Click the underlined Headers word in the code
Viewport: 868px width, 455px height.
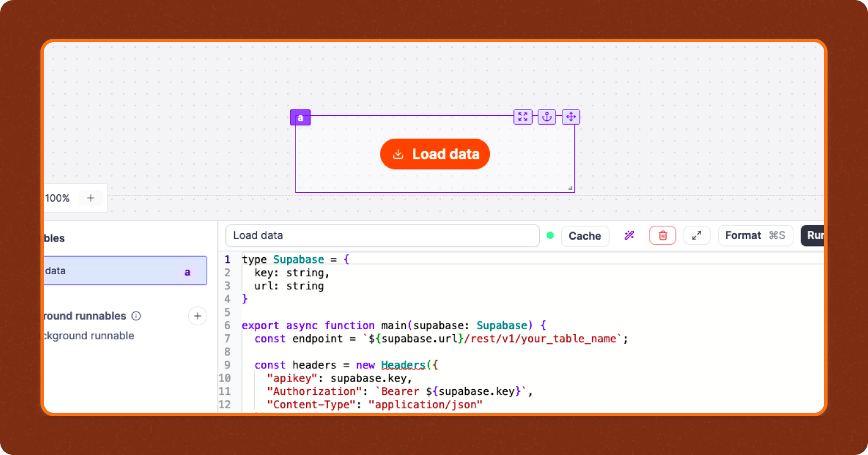coord(403,365)
